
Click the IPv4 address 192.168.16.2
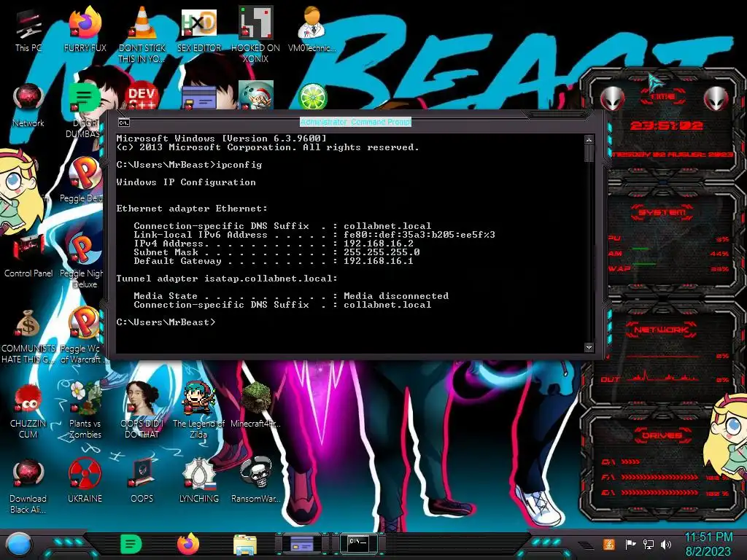379,244
